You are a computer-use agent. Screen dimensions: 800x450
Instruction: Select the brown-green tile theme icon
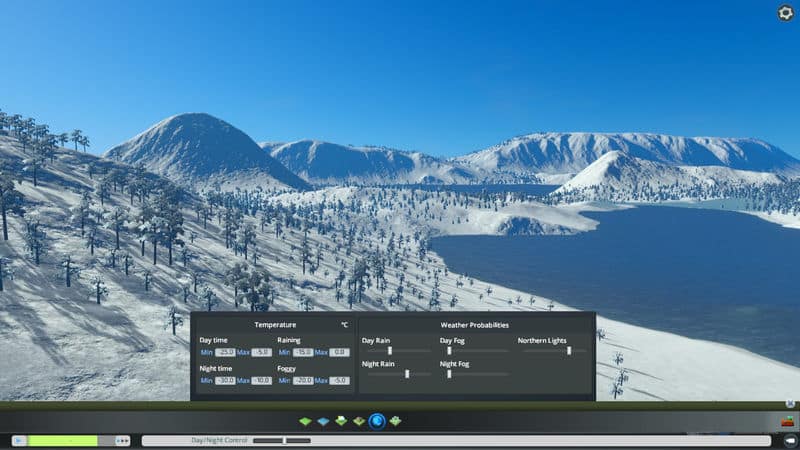tap(359, 421)
